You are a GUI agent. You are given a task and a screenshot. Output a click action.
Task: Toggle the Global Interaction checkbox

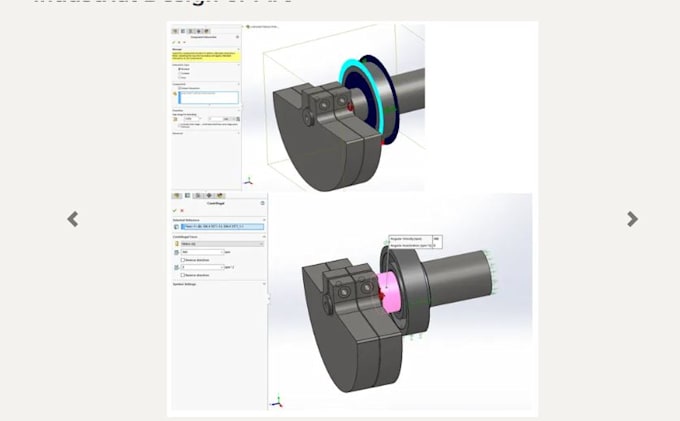click(x=180, y=88)
